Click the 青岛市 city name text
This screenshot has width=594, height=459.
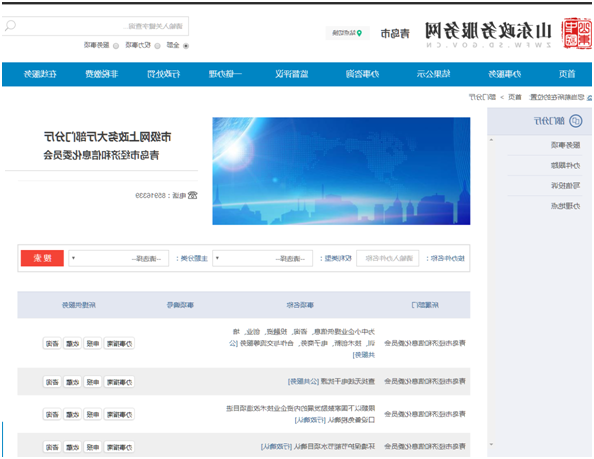coord(395,34)
